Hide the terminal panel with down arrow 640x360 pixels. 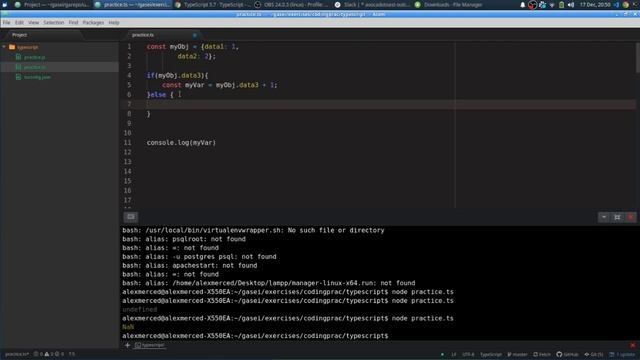pos(604,217)
